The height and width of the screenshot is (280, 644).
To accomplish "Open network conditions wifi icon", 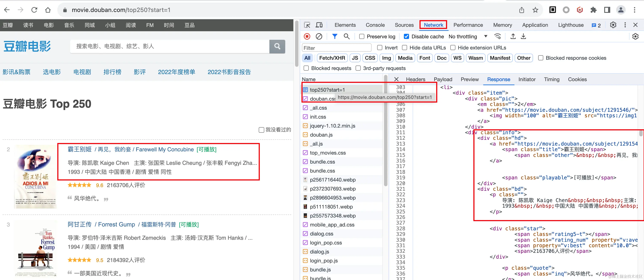I will click(x=498, y=37).
